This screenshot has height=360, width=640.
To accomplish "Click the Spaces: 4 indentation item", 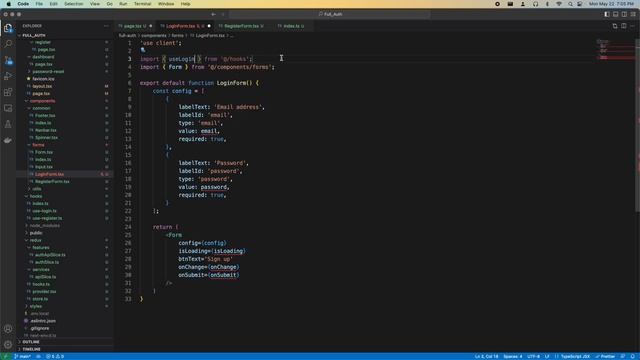I will 513,356.
